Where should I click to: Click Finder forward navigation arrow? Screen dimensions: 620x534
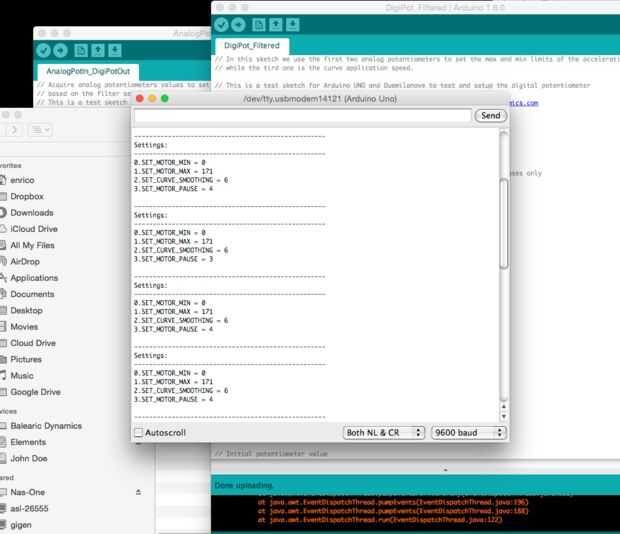point(13,130)
